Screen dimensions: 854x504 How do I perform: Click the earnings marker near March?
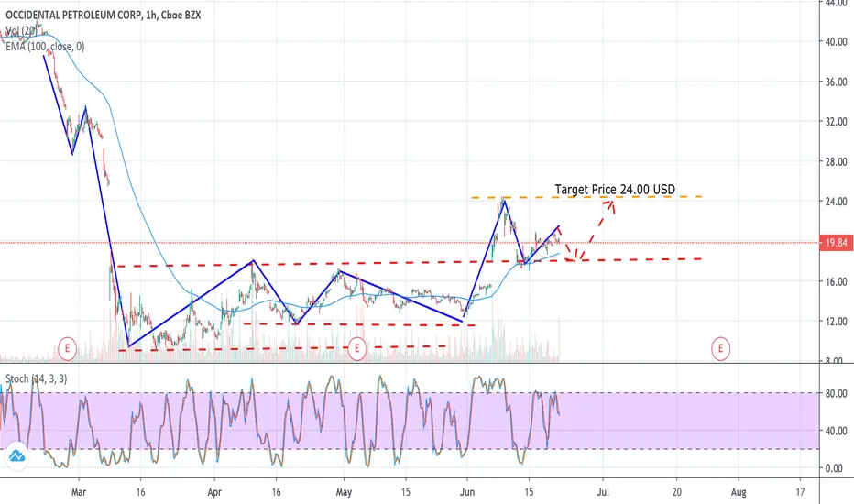click(x=68, y=347)
